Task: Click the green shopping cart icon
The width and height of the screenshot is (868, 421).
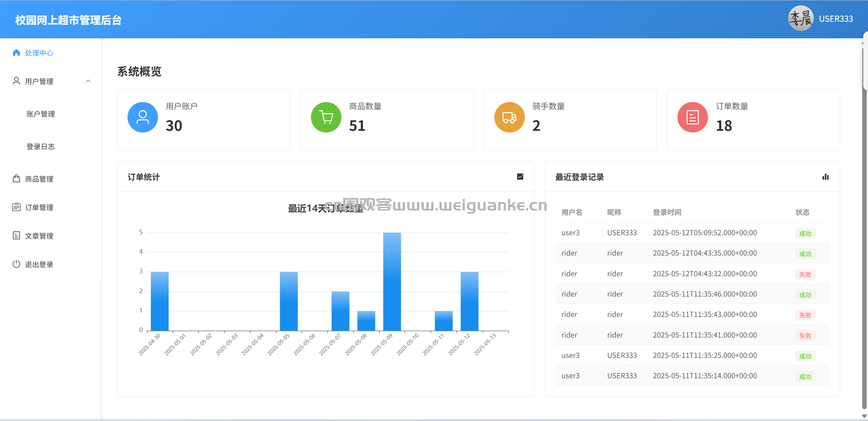Action: [326, 117]
